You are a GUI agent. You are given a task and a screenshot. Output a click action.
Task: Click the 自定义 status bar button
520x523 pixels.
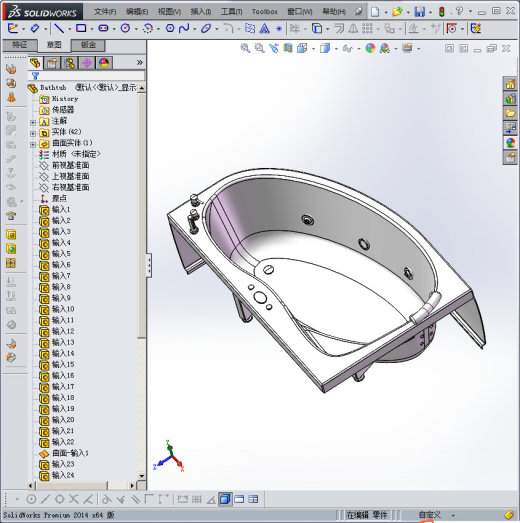tap(430, 515)
